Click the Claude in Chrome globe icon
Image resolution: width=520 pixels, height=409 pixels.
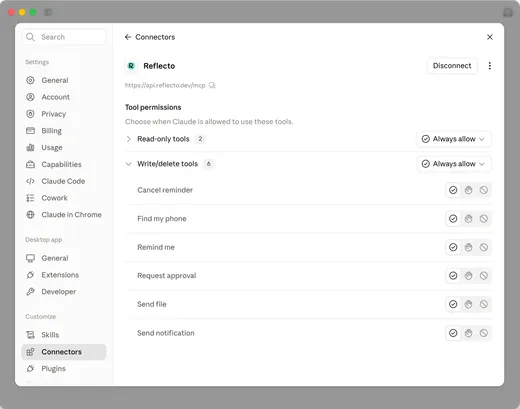coord(30,215)
